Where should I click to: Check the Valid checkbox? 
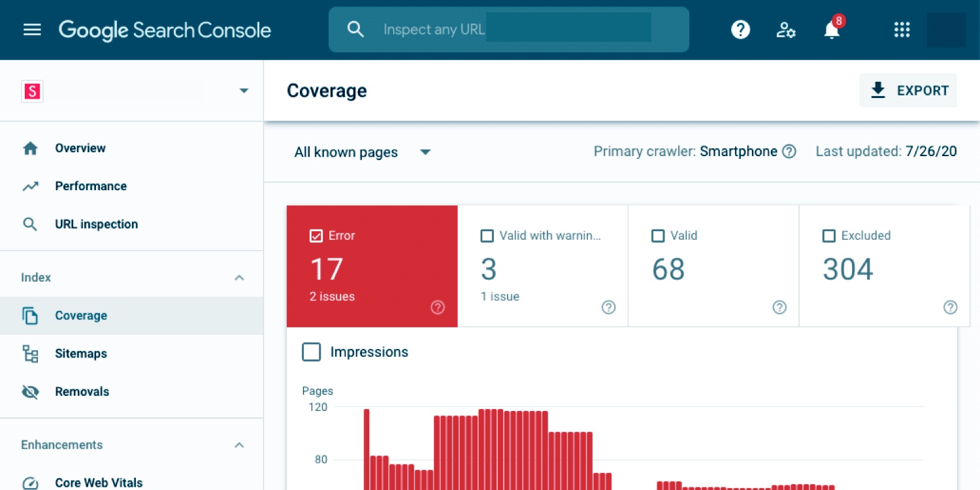coord(658,236)
